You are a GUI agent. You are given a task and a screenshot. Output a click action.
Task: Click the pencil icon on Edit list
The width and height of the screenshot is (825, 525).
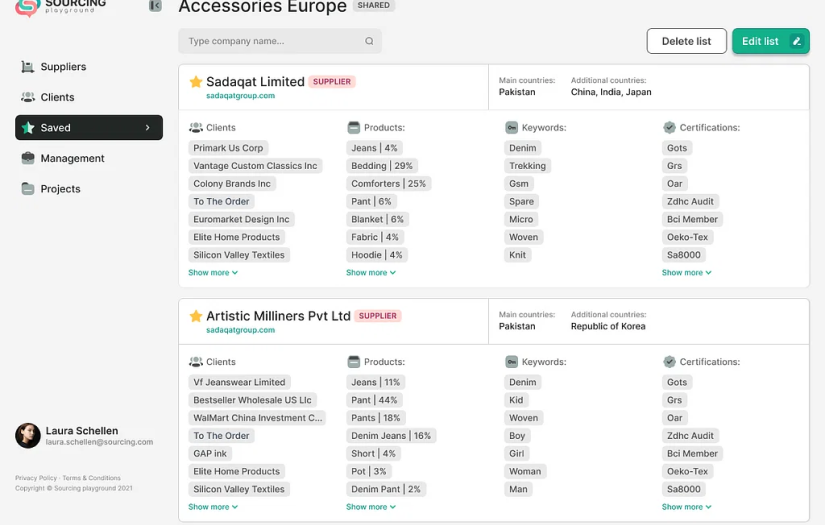tap(797, 41)
